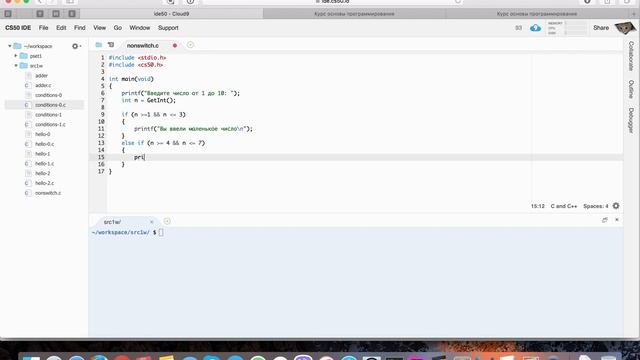This screenshot has height=360, width=640.
Task: Open the C and C++ language selector
Action: [564, 206]
